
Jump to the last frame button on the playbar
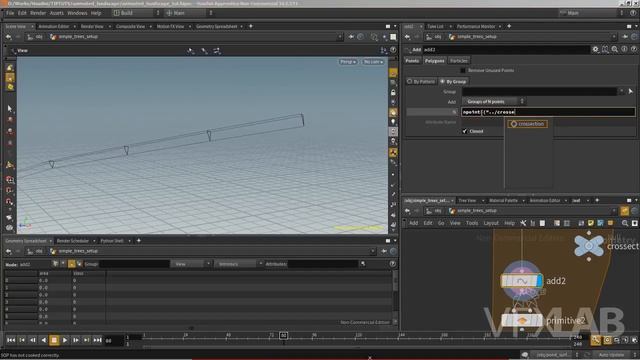coord(98,340)
